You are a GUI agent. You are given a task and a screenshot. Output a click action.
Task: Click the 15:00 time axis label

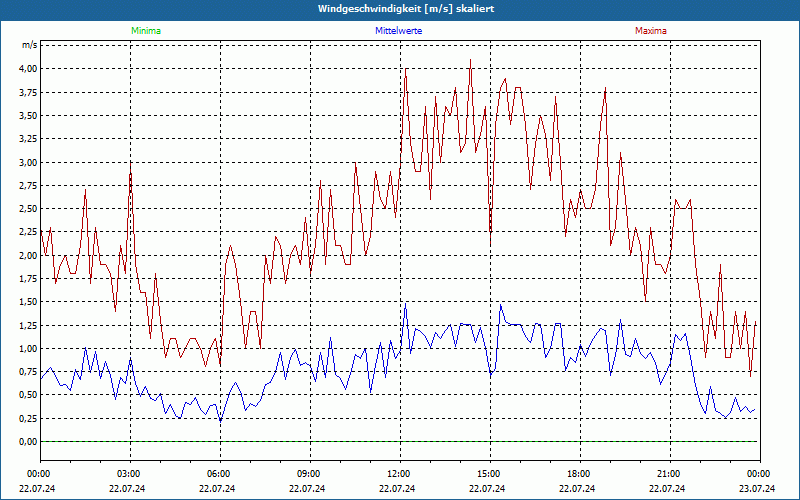tap(490, 474)
